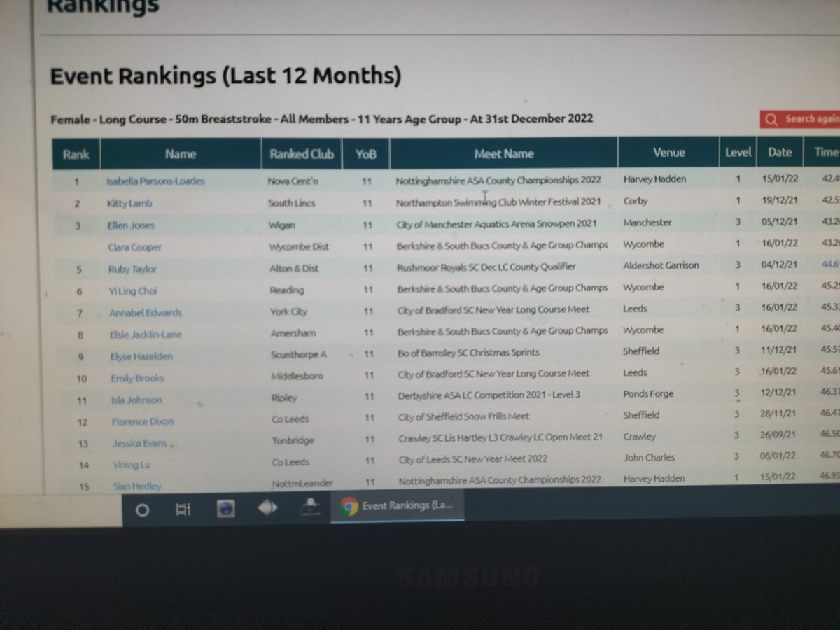Viewport: 840px width, 630px height.
Task: Open Emily Brooks's profile link
Action: 137,378
